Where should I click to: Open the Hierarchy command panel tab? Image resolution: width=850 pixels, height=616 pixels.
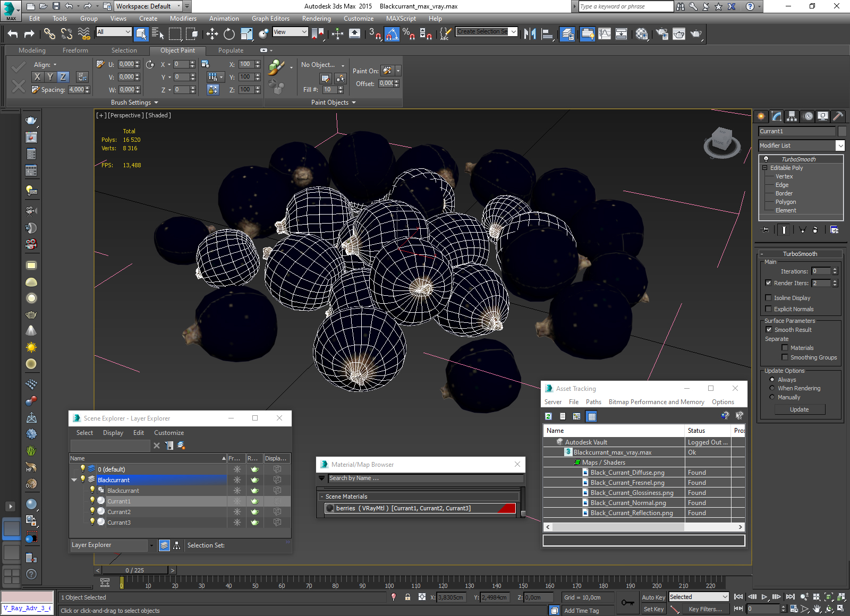[x=792, y=116]
